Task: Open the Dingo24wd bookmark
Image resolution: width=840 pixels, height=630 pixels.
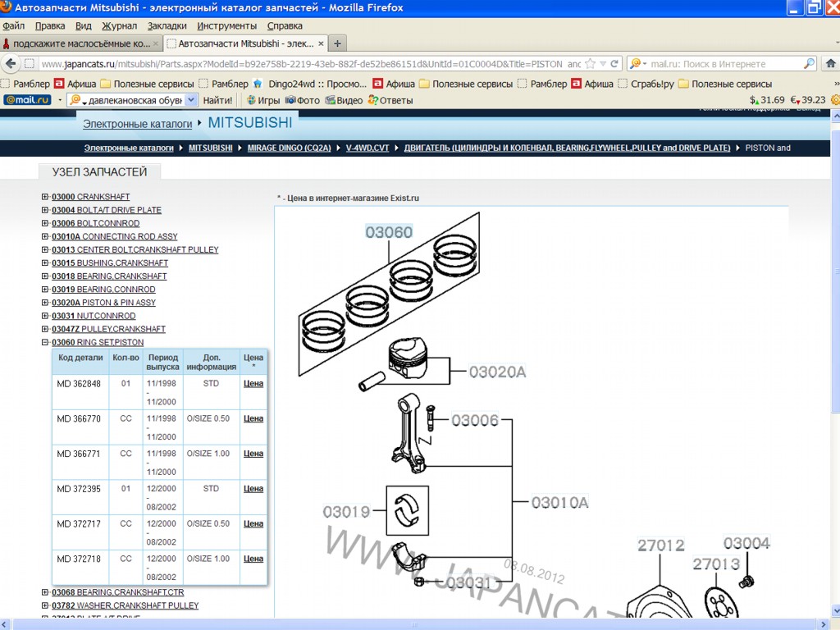Action: [x=310, y=84]
